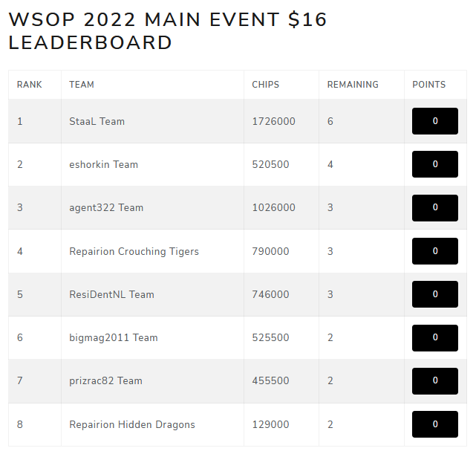Click the Repairion Crouching Tigers team name
The image size is (476, 454).
click(x=134, y=251)
